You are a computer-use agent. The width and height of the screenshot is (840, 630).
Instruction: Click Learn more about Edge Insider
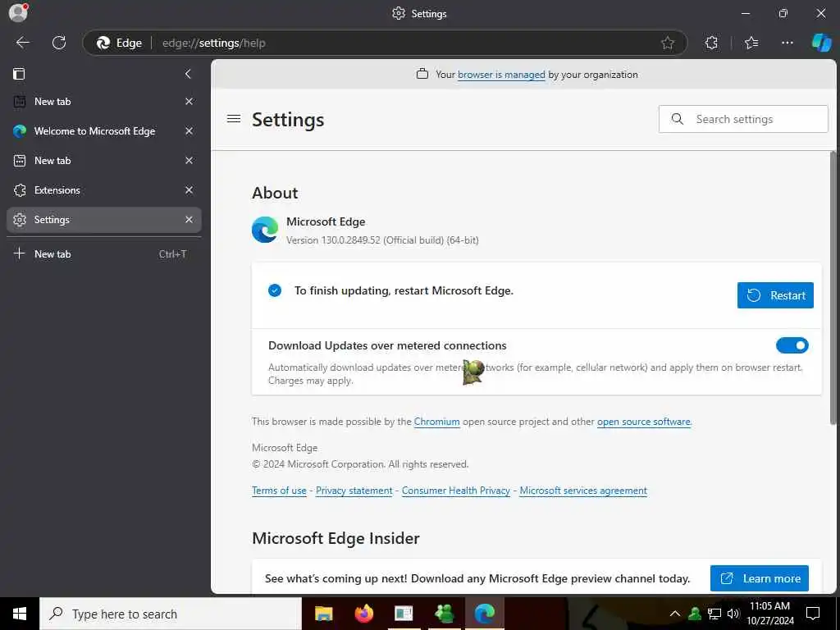coord(759,578)
